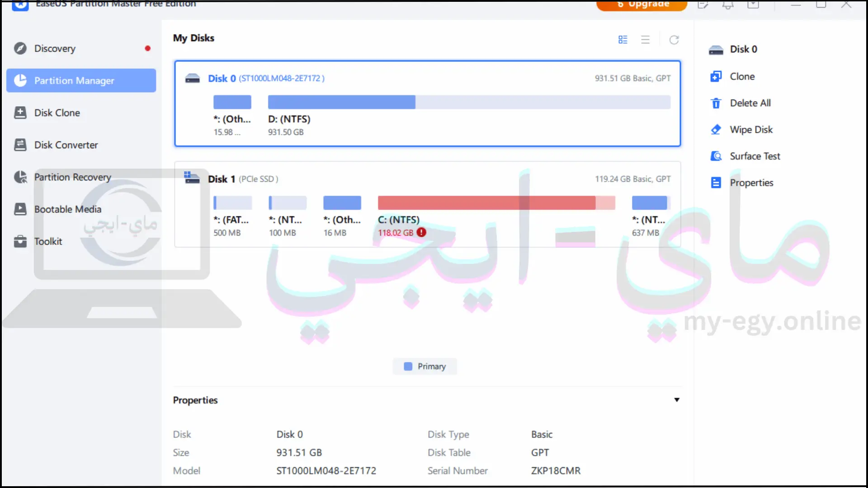Click Delete All for Disk 0
Screen dimensions: 868x488
(x=750, y=103)
